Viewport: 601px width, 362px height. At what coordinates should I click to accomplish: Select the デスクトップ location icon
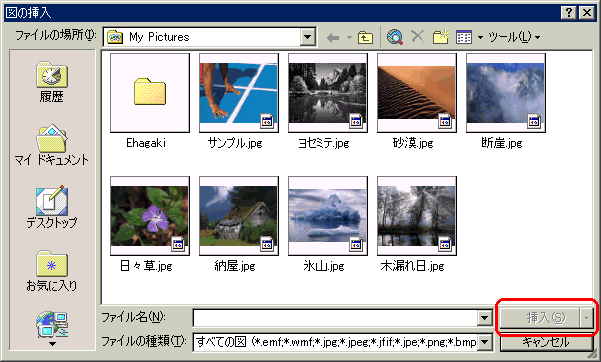click(52, 207)
